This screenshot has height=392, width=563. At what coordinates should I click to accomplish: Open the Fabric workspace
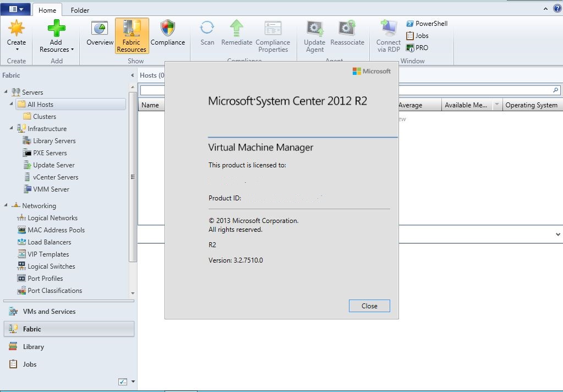coord(69,329)
